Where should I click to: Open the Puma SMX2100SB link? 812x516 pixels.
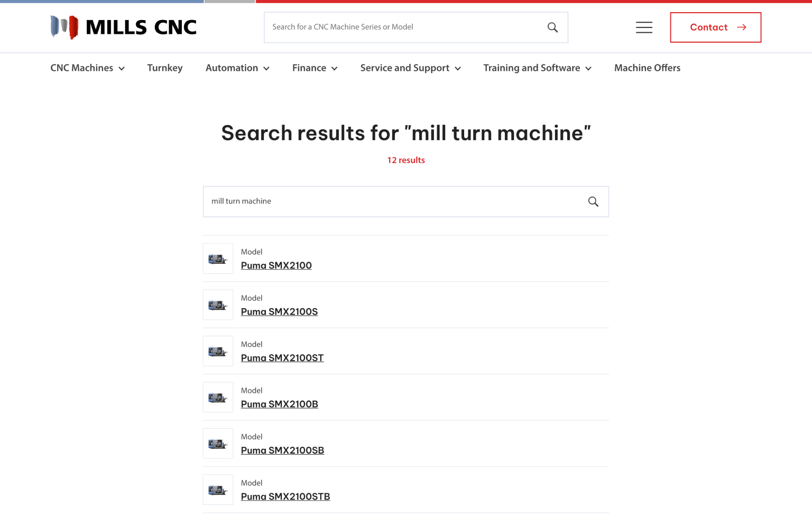[x=282, y=450]
